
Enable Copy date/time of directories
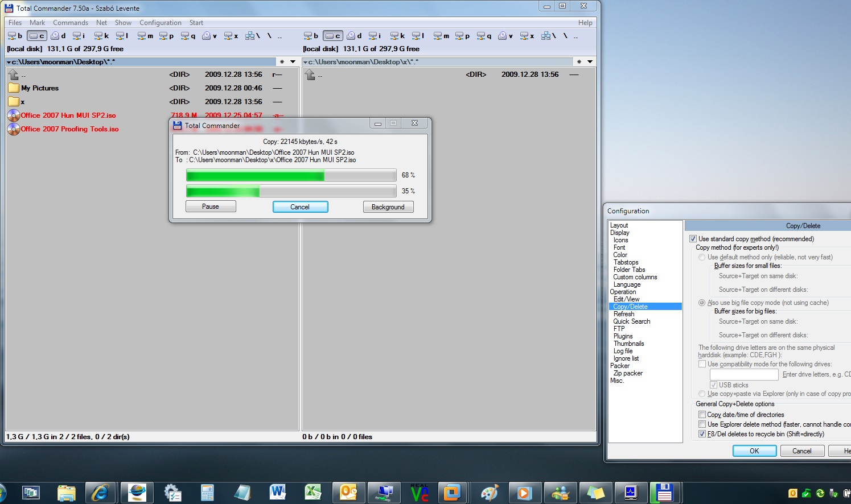click(702, 415)
